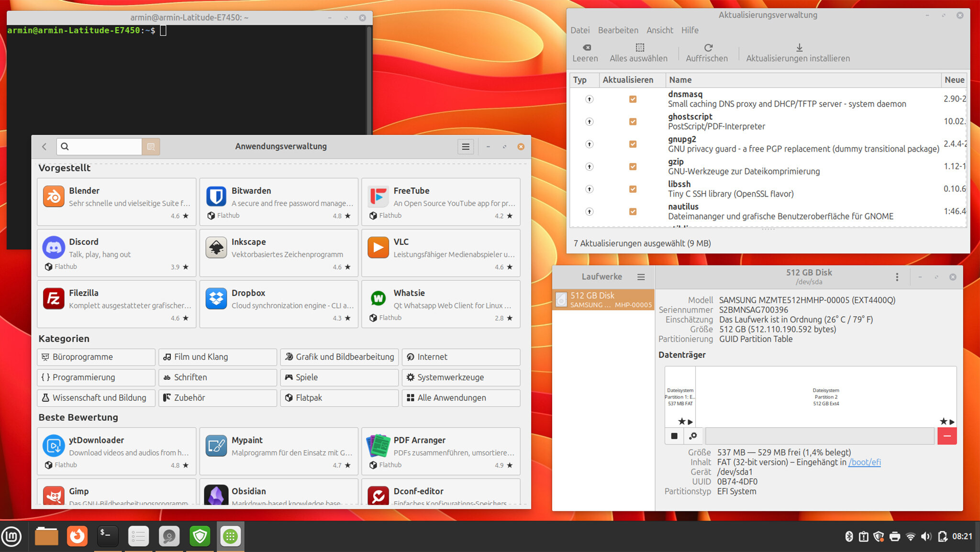Click the search magnifier in Anwendungsverwaltung
This screenshot has width=980, height=552.
pyautogui.click(x=65, y=146)
